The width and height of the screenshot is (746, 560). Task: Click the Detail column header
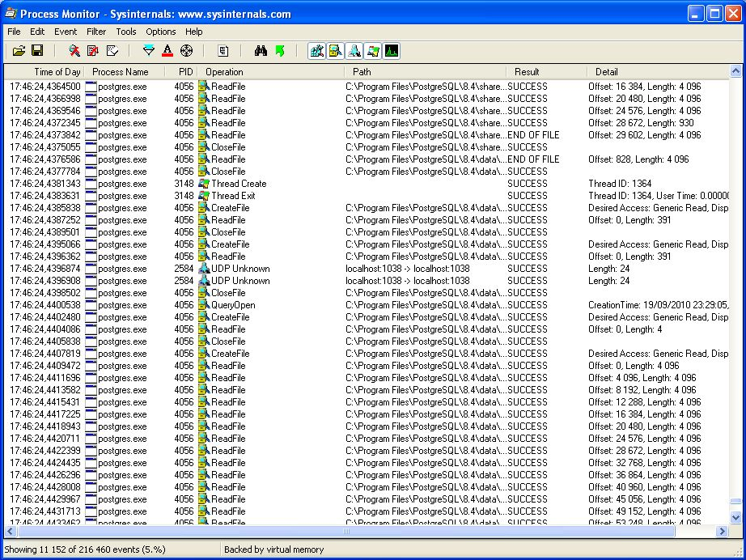[658, 72]
